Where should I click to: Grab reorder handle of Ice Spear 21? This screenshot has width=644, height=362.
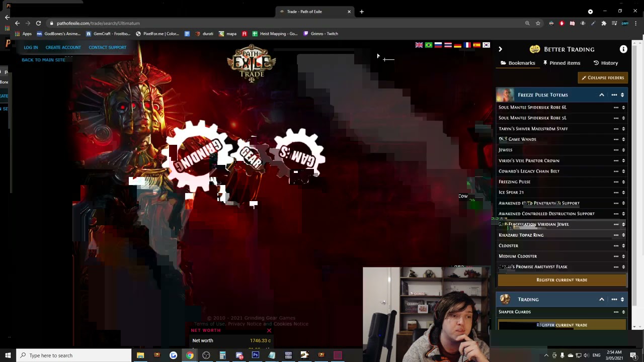pyautogui.click(x=623, y=192)
